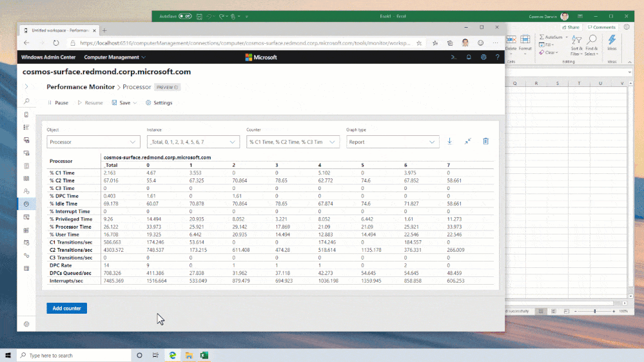The width and height of the screenshot is (644, 362).
Task: Expand the left sidebar tools menu
Action: [26, 86]
